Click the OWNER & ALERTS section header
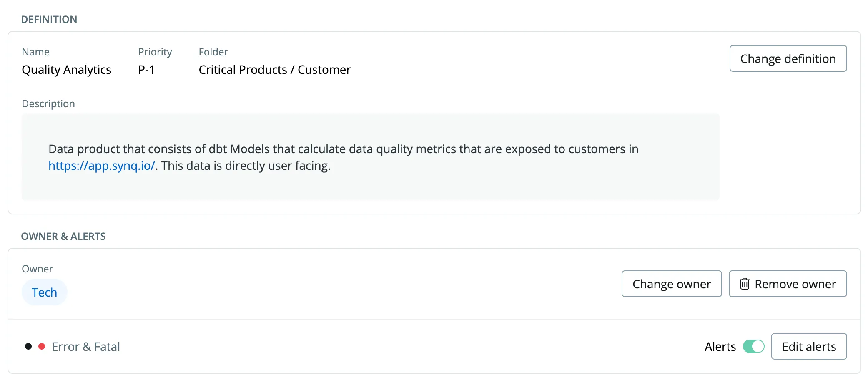Image resolution: width=868 pixels, height=383 pixels. pyautogui.click(x=64, y=236)
